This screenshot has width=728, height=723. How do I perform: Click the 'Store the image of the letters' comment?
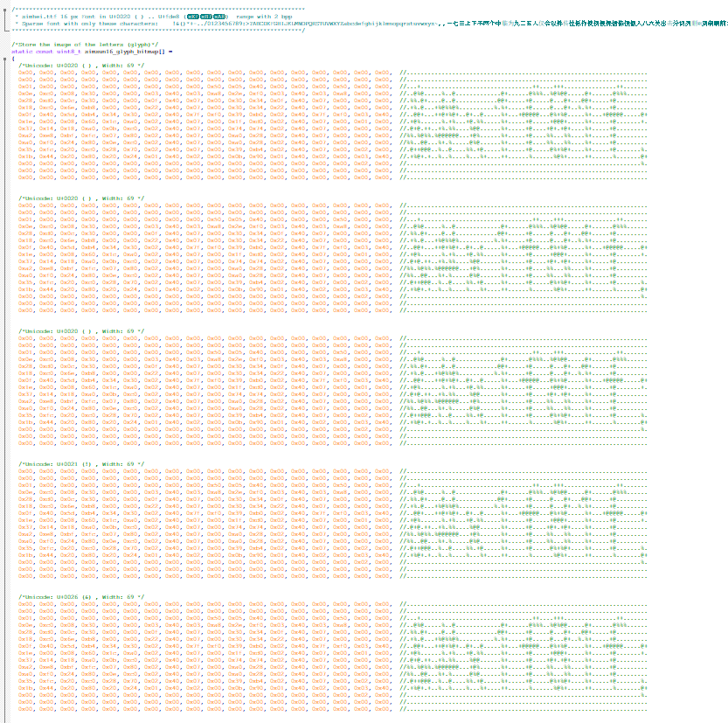[87, 41]
